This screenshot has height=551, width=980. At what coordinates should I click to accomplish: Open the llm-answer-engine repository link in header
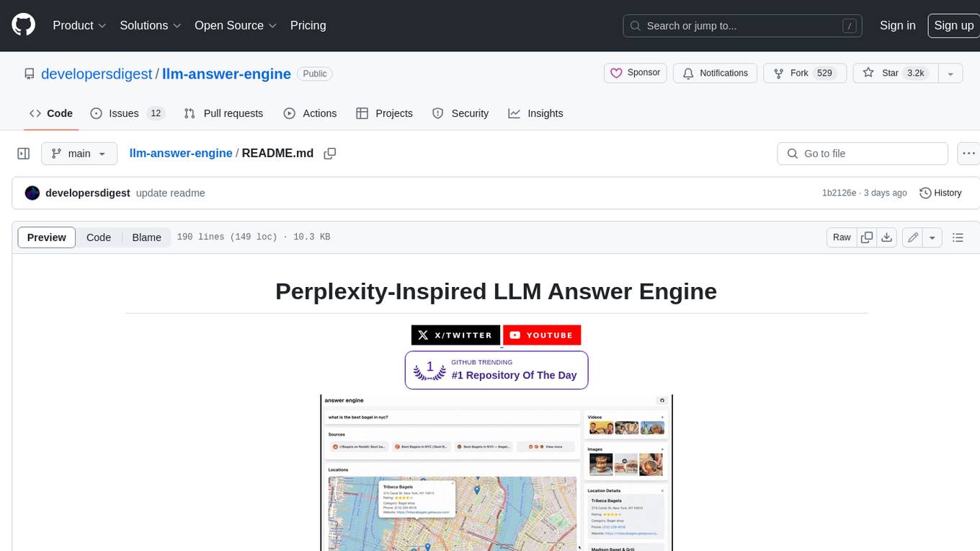(x=226, y=74)
